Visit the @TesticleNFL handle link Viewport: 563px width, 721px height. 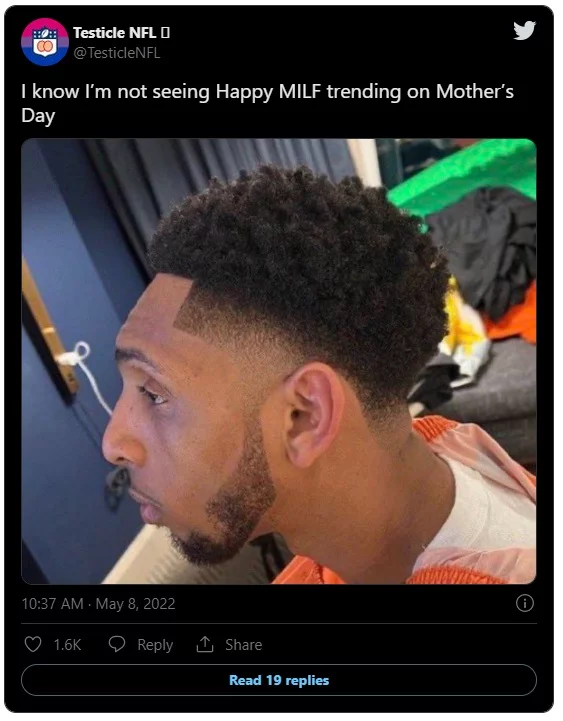(117, 53)
